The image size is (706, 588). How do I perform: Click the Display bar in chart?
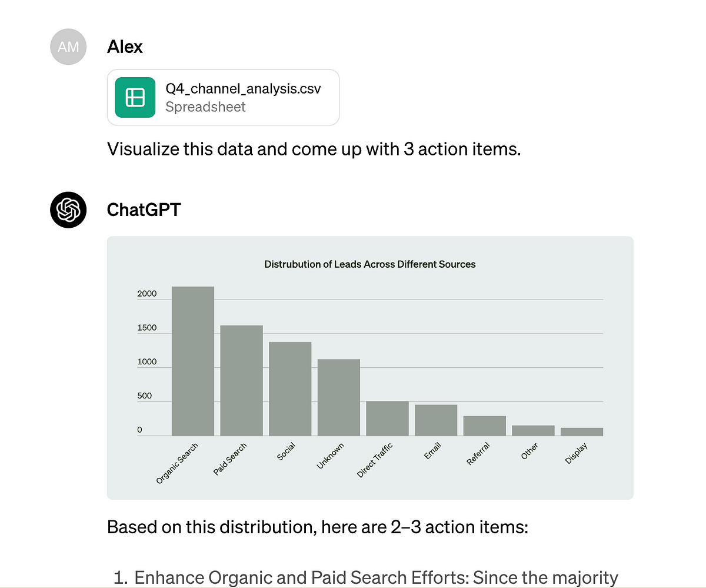581,432
